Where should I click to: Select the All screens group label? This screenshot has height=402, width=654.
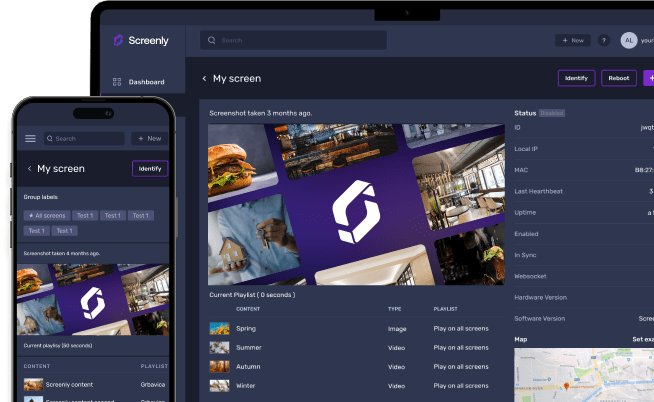pyautogui.click(x=47, y=215)
